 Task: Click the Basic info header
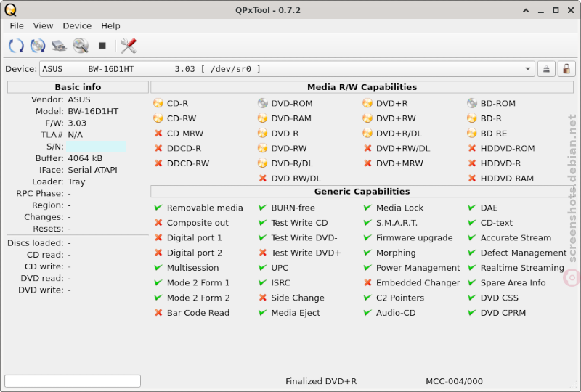(x=78, y=87)
